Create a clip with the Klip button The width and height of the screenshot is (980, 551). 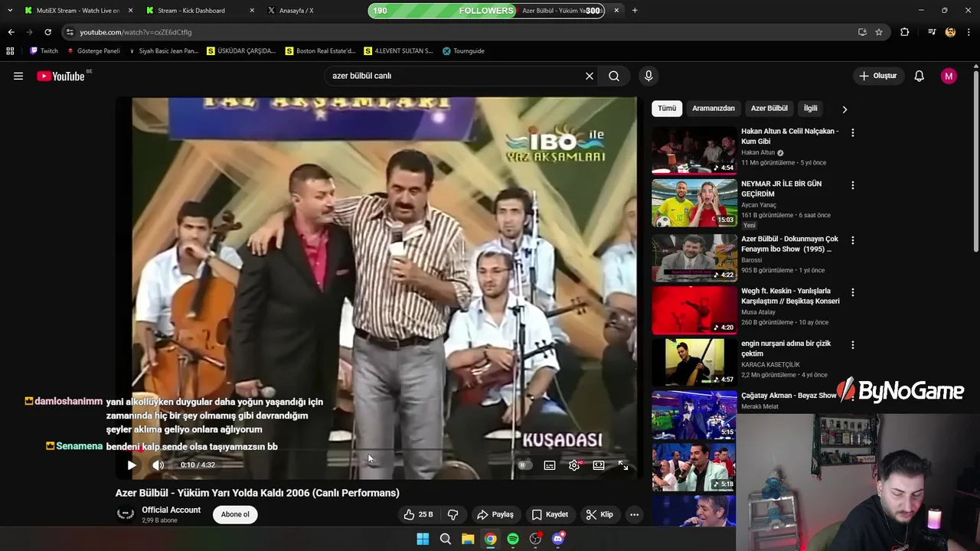click(599, 514)
